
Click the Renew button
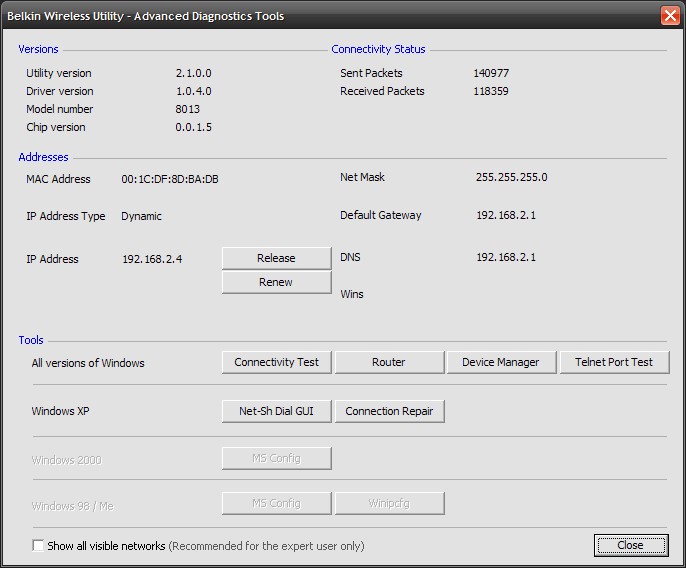click(276, 282)
